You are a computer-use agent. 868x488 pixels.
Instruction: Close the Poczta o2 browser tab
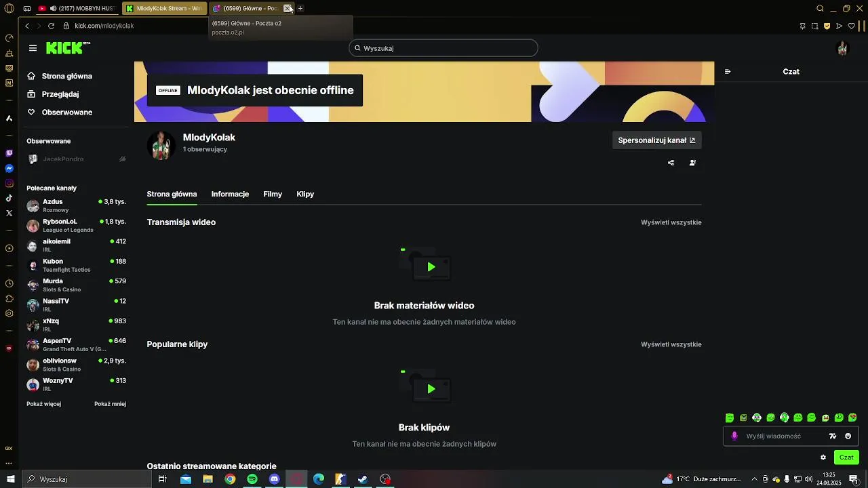point(287,9)
